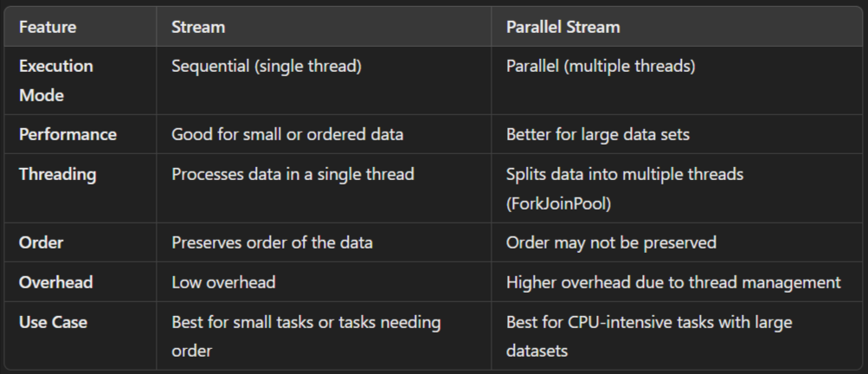Click the Order row label
The height and width of the screenshot is (374, 868).
click(39, 242)
